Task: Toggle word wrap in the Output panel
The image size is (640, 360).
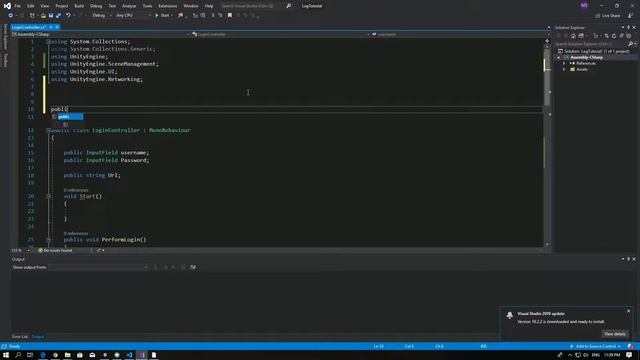Action: point(193,267)
